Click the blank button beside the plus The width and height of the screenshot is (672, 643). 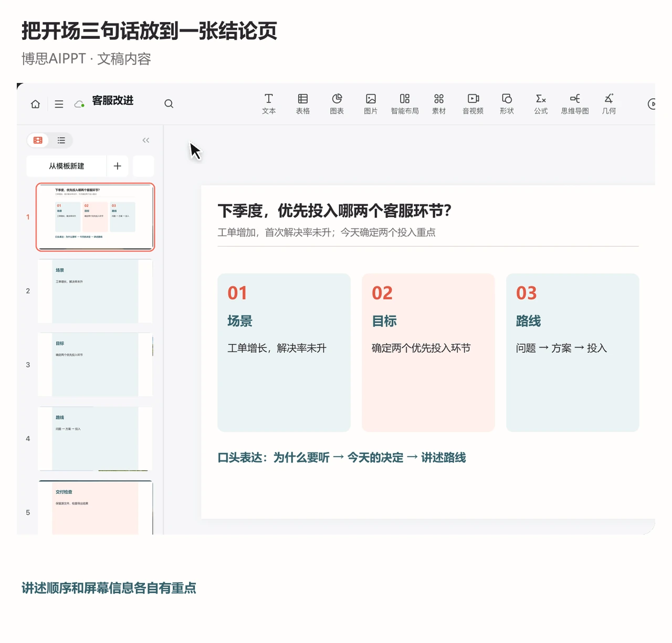coord(143,166)
